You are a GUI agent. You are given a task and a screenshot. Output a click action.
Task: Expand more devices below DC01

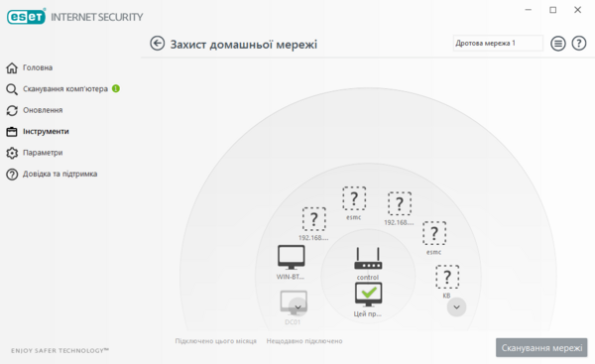click(297, 307)
